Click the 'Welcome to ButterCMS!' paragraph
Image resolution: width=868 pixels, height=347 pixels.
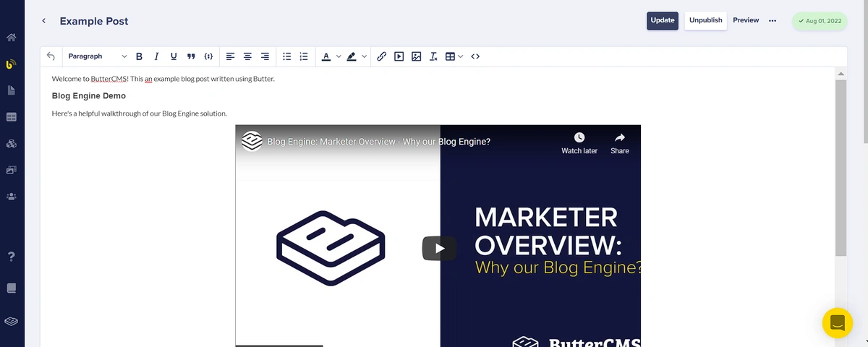pos(163,78)
